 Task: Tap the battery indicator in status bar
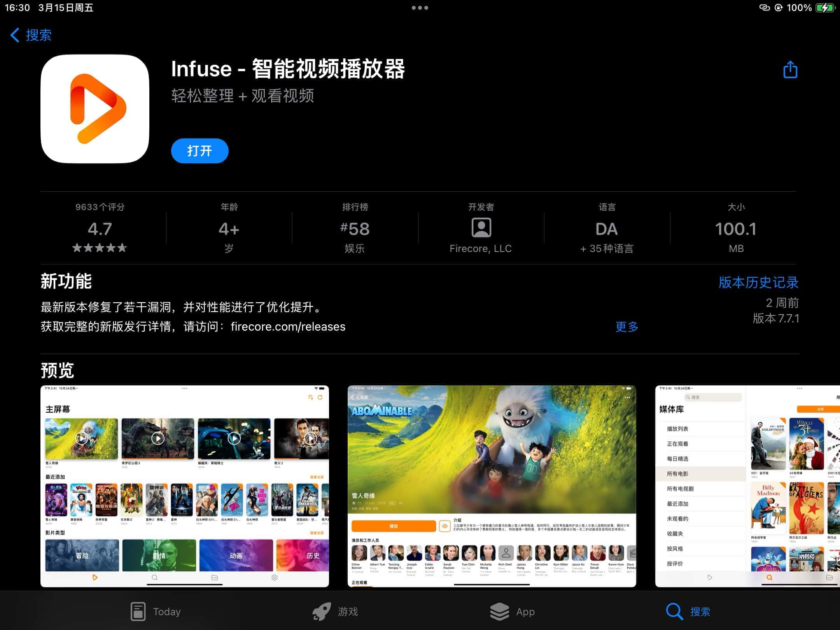pyautogui.click(x=824, y=8)
